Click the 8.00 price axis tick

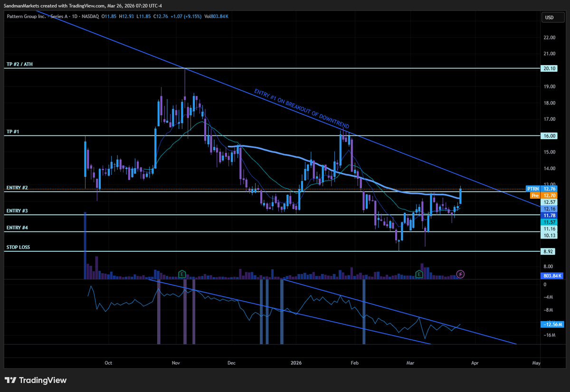pyautogui.click(x=549, y=267)
